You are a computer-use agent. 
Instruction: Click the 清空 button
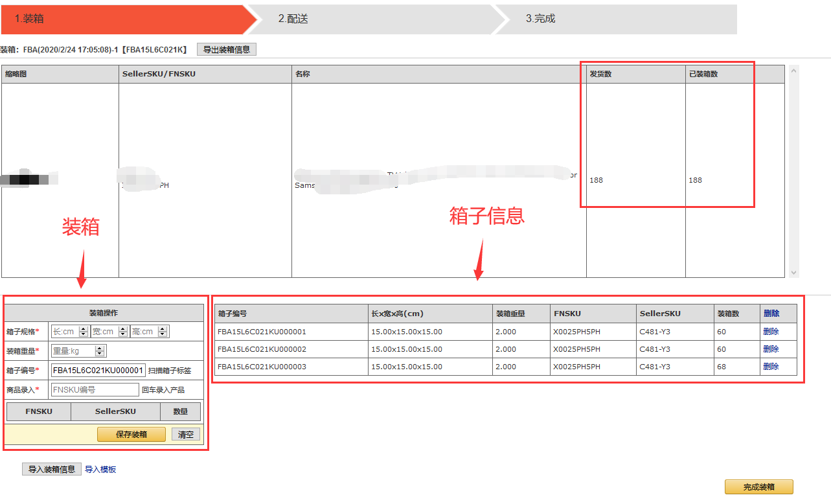click(186, 434)
